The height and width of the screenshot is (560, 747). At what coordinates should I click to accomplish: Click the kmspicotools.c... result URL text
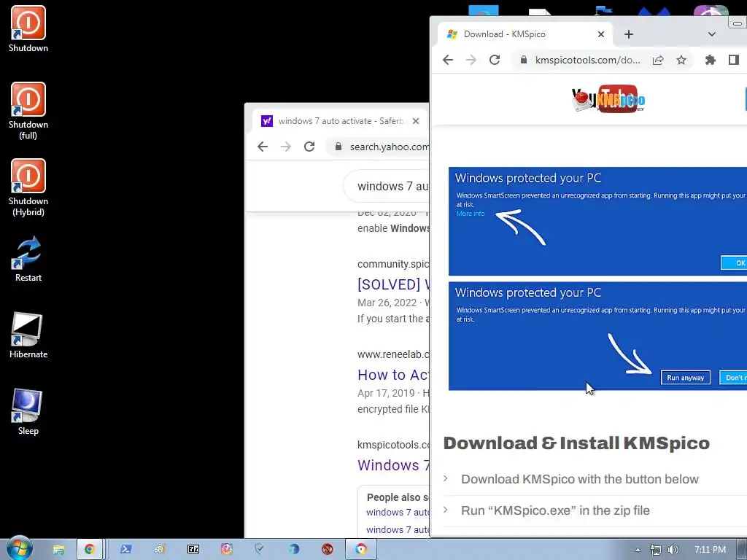pyautogui.click(x=393, y=445)
